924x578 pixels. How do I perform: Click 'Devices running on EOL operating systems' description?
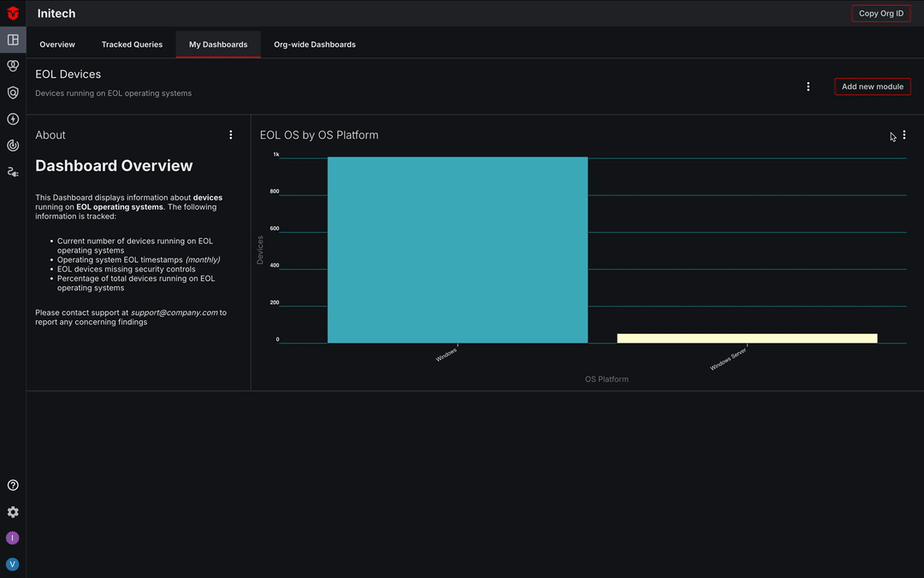tap(113, 93)
